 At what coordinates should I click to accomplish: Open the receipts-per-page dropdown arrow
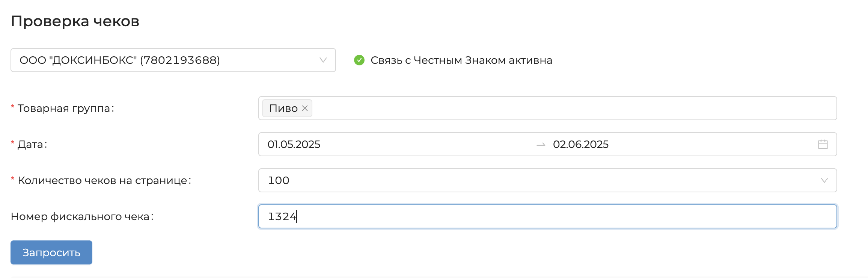coord(824,180)
